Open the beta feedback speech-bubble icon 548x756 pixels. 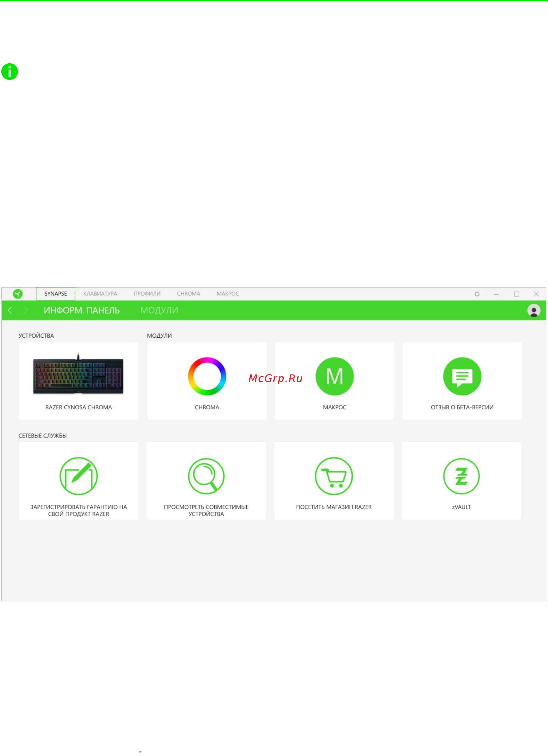point(462,376)
